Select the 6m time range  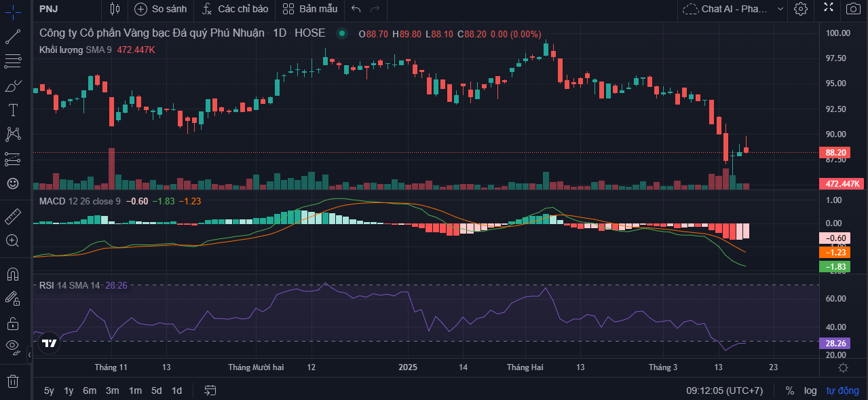90,390
